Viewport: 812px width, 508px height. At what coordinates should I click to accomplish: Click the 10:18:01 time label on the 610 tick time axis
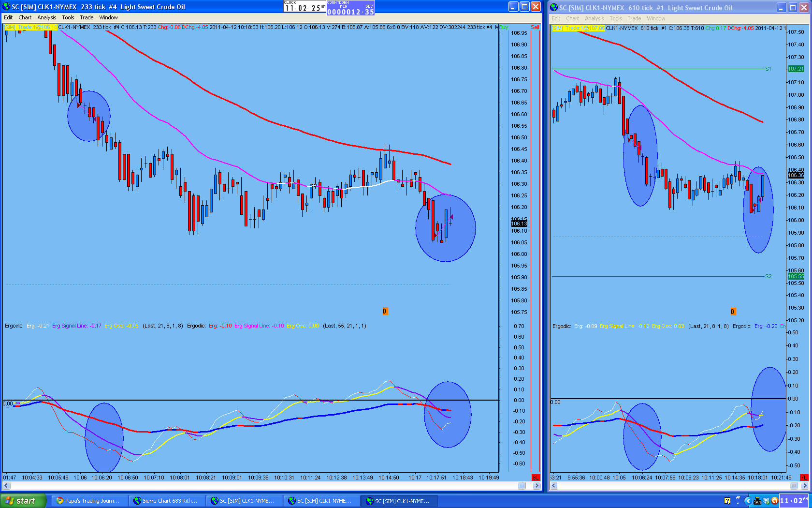758,478
